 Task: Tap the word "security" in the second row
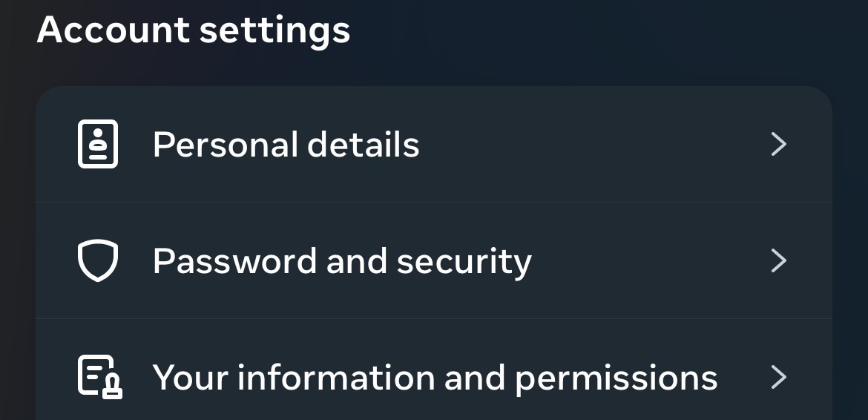point(464,261)
